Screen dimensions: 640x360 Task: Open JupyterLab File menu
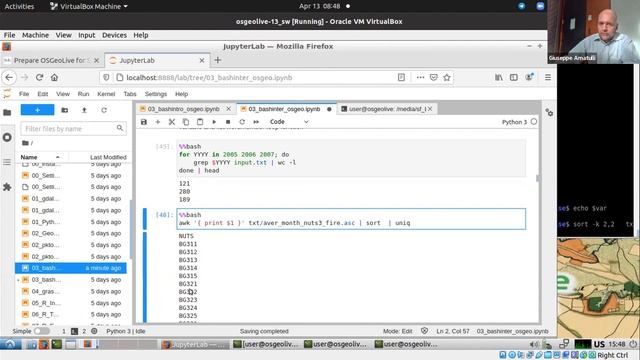tap(24, 94)
